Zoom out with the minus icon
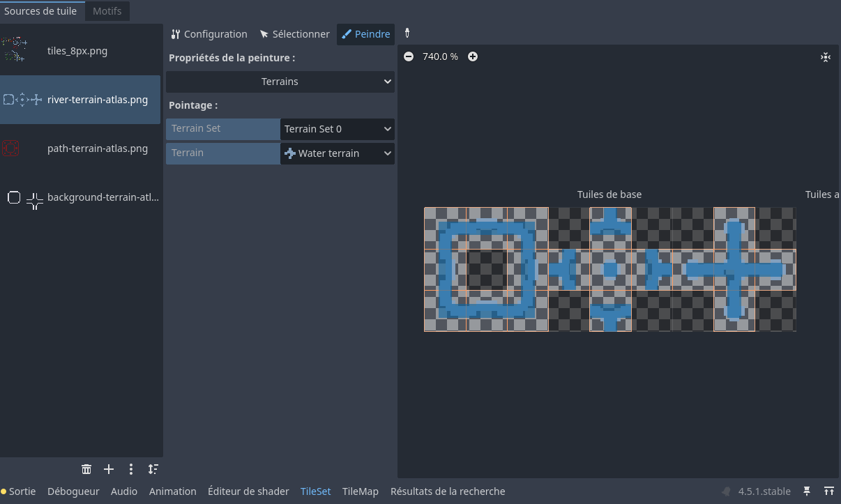This screenshot has height=504, width=841. [x=409, y=56]
